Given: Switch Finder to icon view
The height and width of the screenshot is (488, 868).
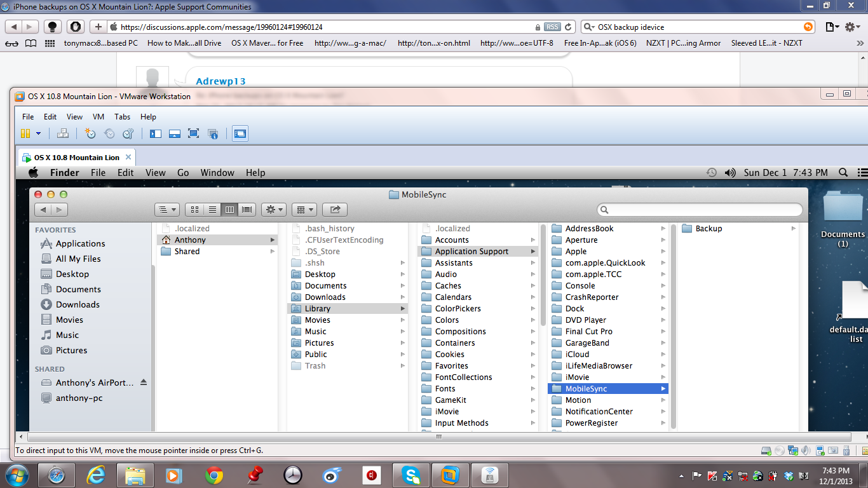Looking at the screenshot, I should tap(196, 210).
